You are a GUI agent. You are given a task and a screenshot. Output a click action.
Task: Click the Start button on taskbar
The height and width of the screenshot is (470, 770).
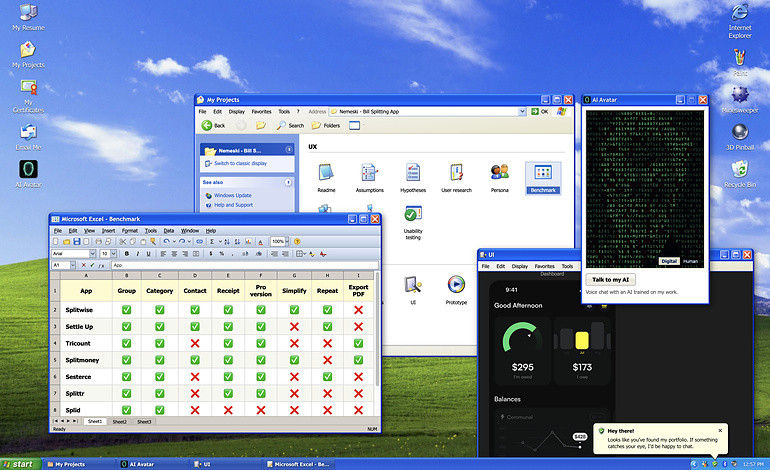pos(19,464)
